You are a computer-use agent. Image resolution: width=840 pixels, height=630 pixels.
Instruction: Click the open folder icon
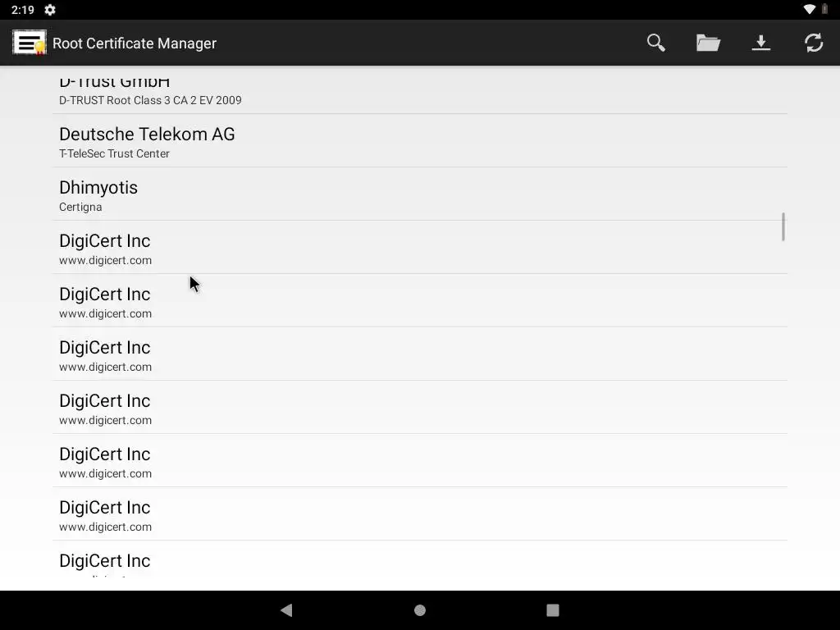708,43
